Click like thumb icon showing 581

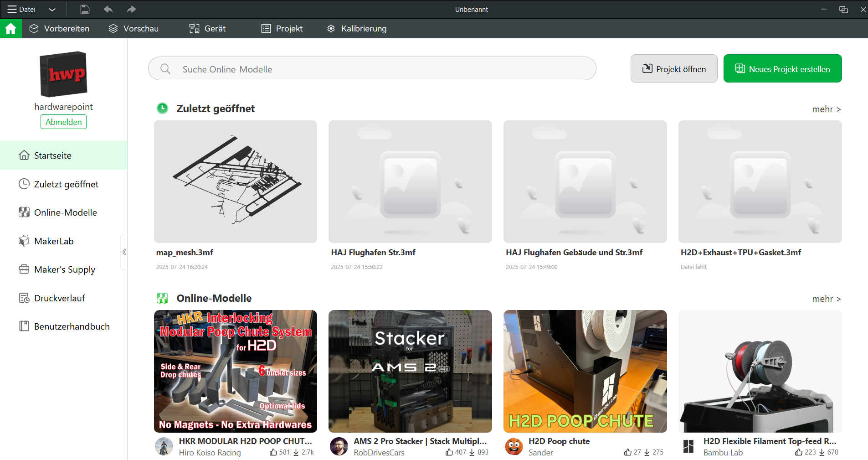point(273,452)
